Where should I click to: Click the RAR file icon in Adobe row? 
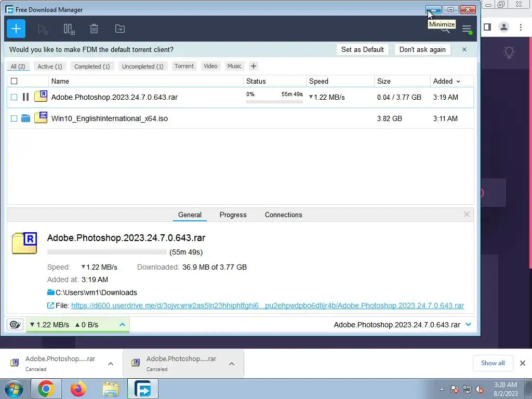(x=41, y=96)
